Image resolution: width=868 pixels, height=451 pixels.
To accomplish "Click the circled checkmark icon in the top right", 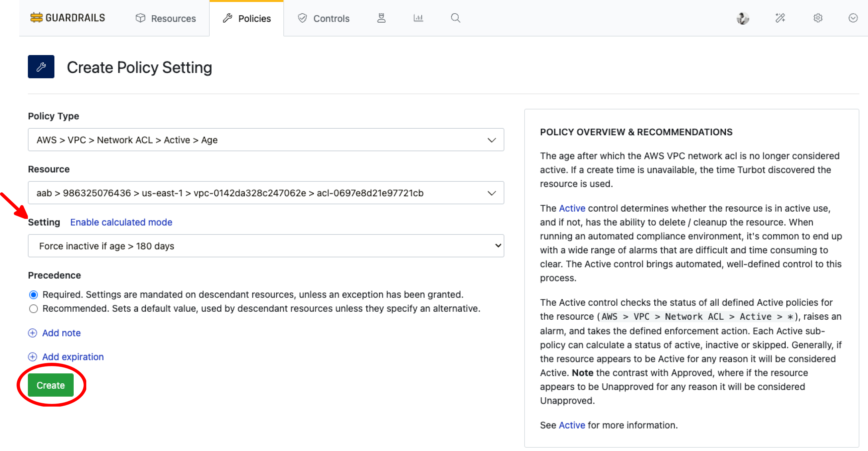I will (852, 18).
